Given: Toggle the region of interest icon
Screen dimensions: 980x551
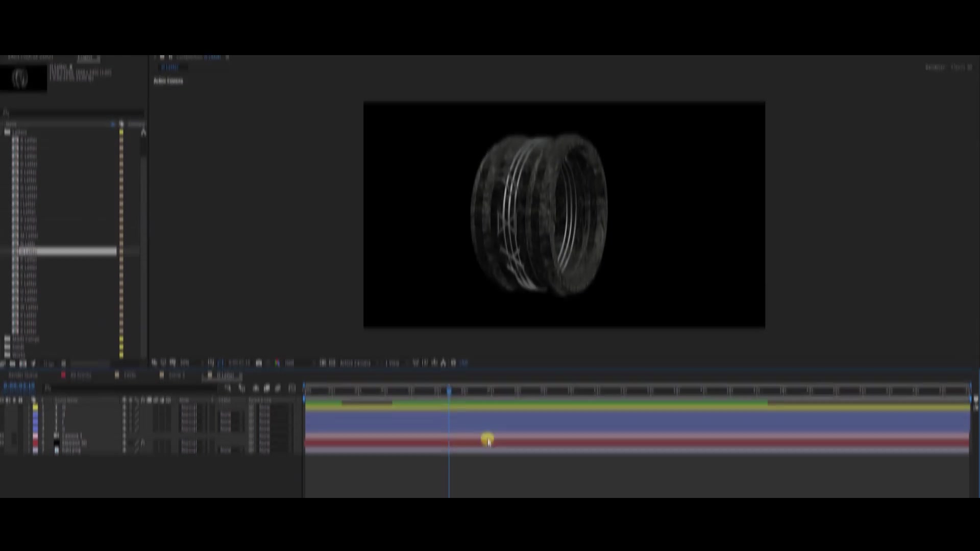Looking at the screenshot, I should tap(323, 363).
